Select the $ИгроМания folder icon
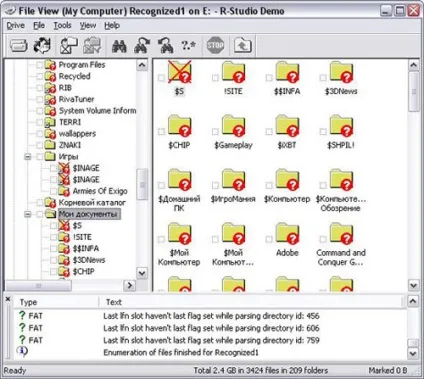This screenshot has width=424, height=379. coord(233,180)
